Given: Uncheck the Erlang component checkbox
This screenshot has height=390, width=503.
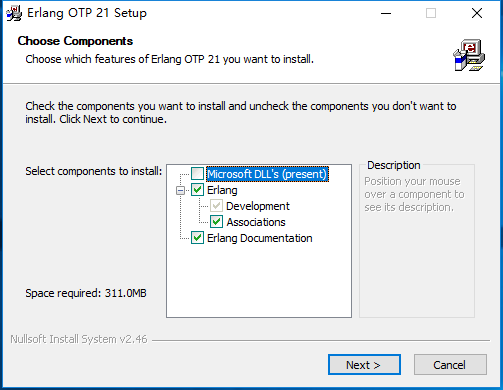Looking at the screenshot, I should [197, 190].
